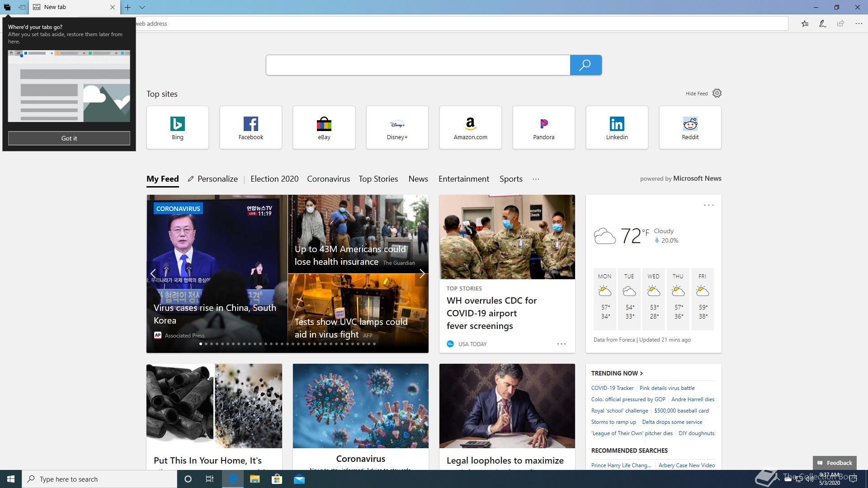Open weather card options ellipsis
The width and height of the screenshot is (868, 488).
pos(709,205)
